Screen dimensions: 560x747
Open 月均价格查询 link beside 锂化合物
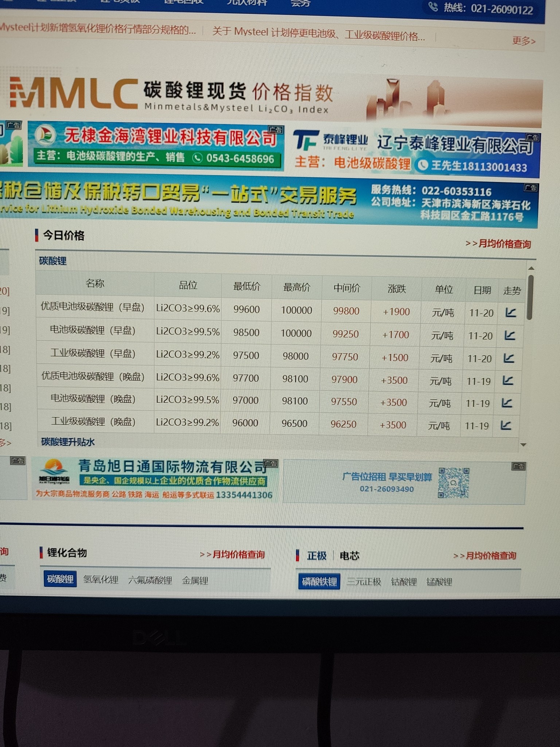pos(232,554)
